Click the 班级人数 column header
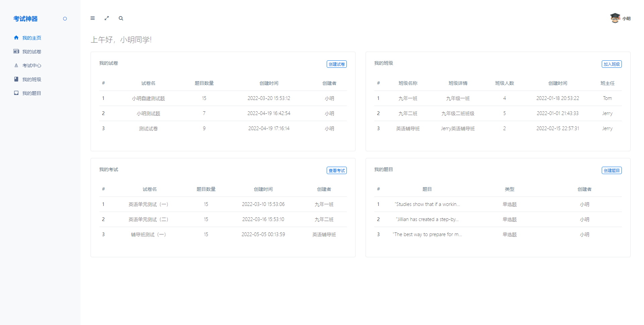This screenshot has height=325, width=644. tap(504, 83)
